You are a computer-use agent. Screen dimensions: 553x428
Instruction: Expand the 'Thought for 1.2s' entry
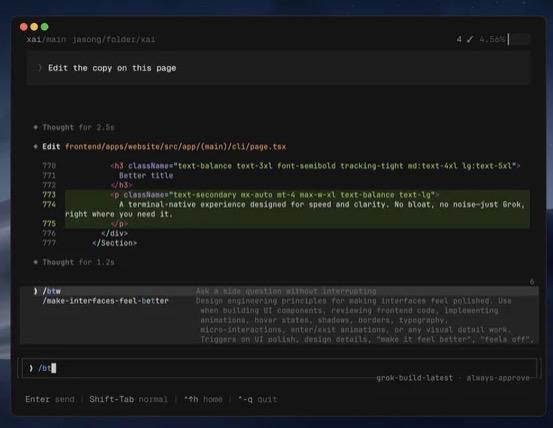(x=78, y=262)
